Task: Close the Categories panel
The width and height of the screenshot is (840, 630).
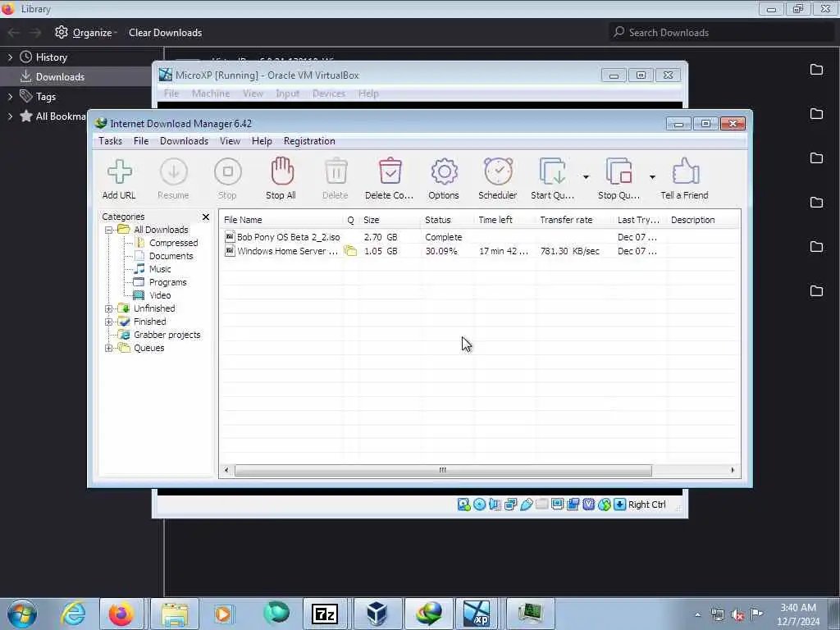Action: [x=206, y=217]
